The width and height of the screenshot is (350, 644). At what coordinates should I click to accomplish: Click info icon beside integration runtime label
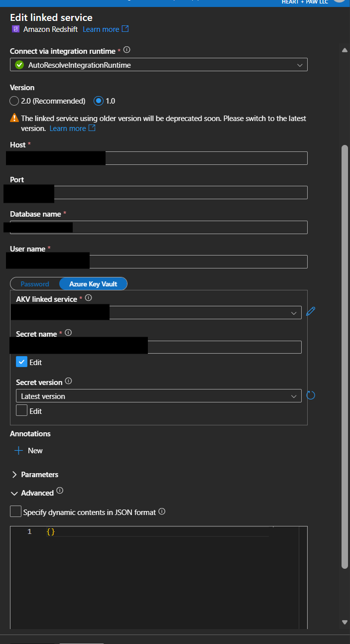(x=127, y=50)
